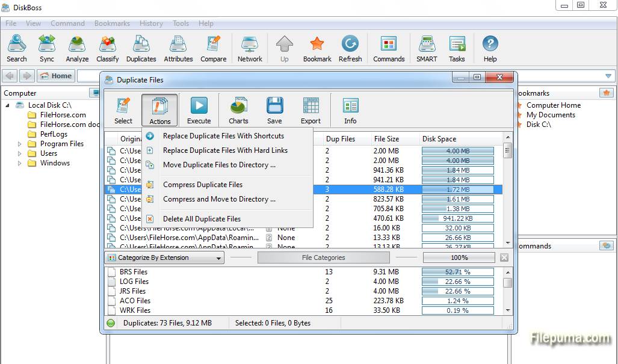618x364 pixels.
Task: Open the Bookmarks menu in menu bar
Action: pyautogui.click(x=112, y=23)
